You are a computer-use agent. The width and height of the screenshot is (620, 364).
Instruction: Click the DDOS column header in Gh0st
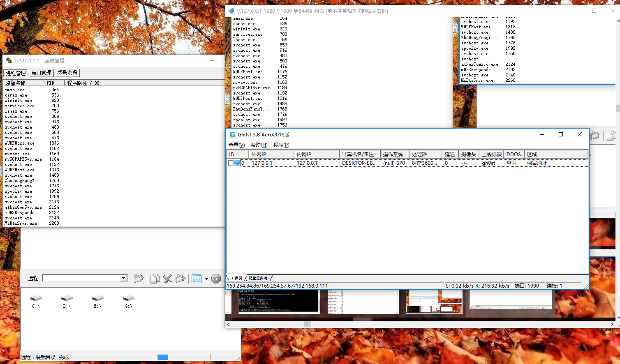514,154
